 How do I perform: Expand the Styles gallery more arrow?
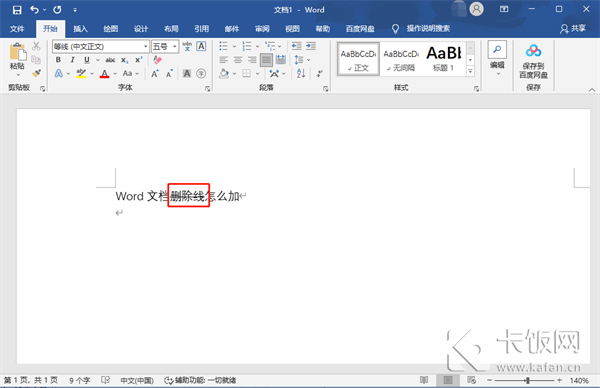tap(470, 71)
